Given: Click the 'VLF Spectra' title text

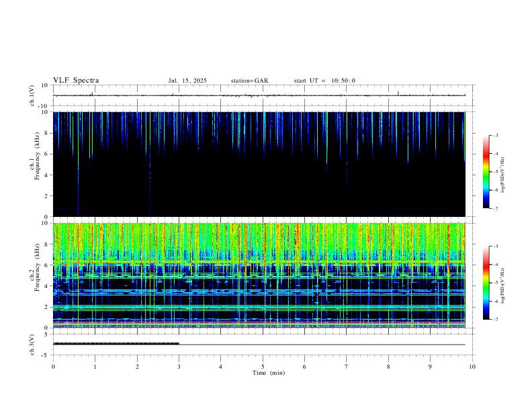Looking at the screenshot, I should click(x=76, y=81).
